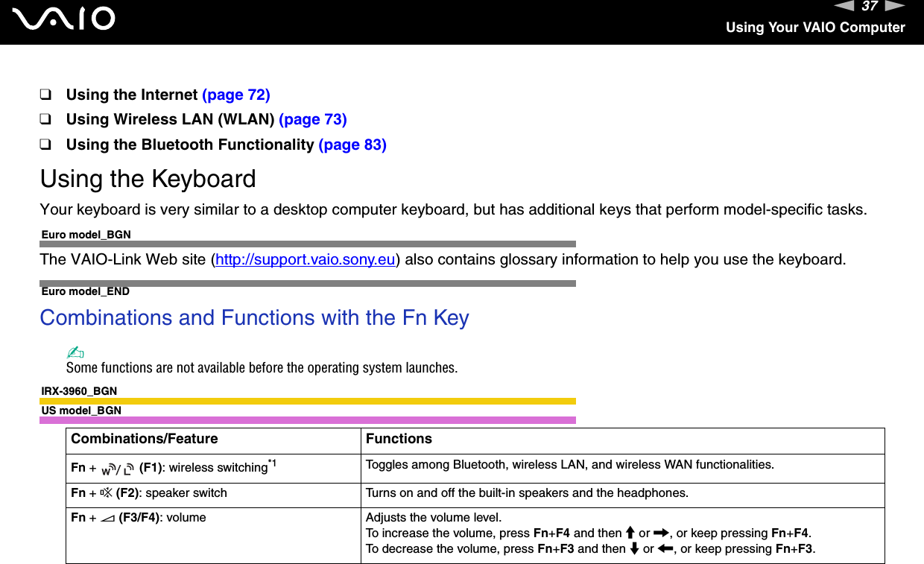The image size is (924, 564).
Task: Click the 'Euro model_BGN' marker label
Action: tap(86, 235)
